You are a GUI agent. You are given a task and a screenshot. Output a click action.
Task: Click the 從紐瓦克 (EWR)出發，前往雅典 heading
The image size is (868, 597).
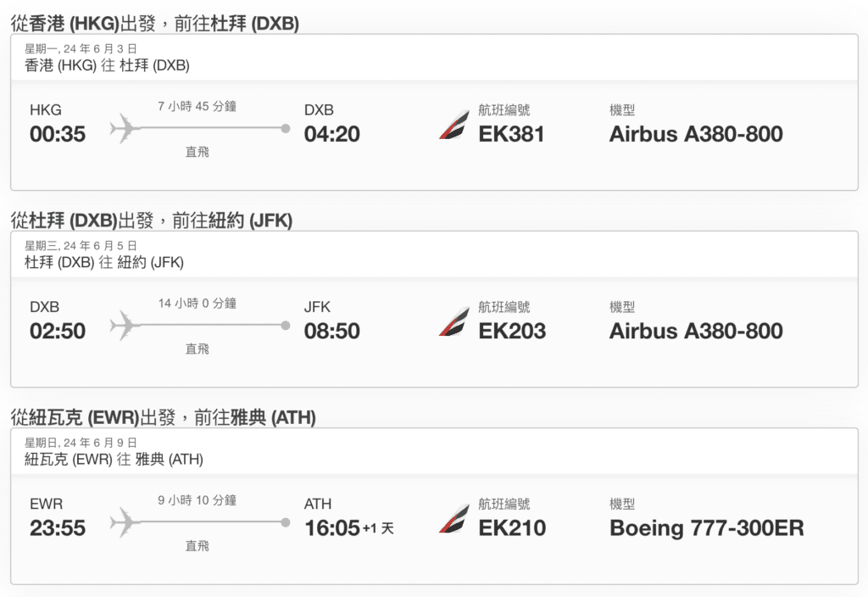(164, 417)
